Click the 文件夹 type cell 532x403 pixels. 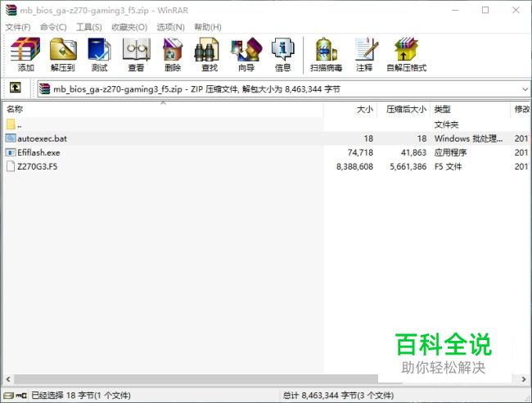tap(446, 125)
